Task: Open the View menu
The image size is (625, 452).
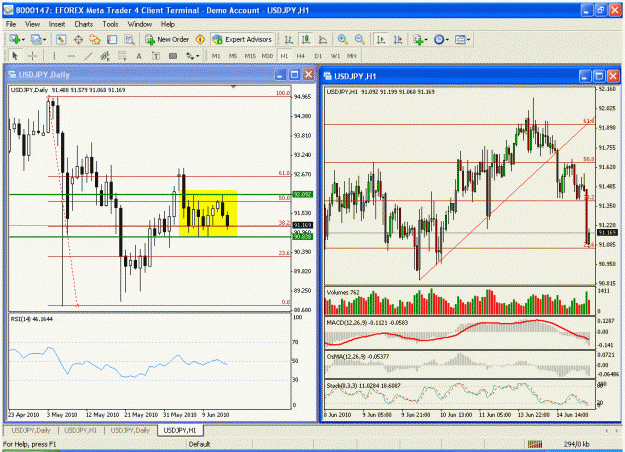Action: click(x=32, y=24)
